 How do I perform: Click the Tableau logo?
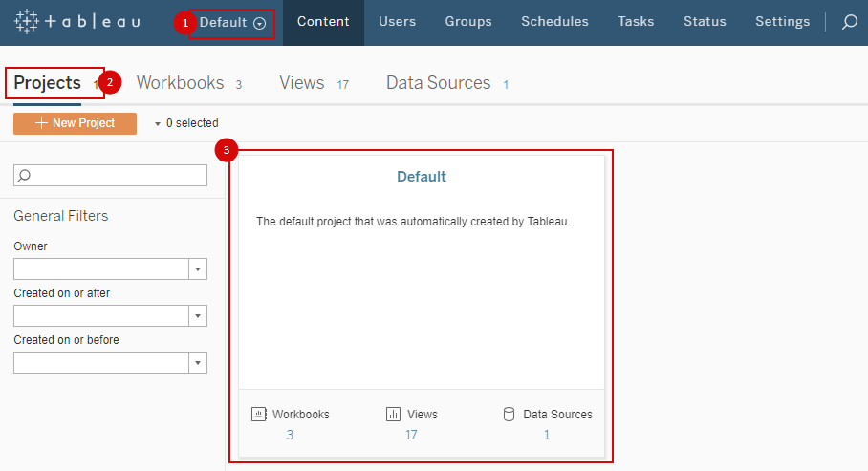(x=76, y=22)
